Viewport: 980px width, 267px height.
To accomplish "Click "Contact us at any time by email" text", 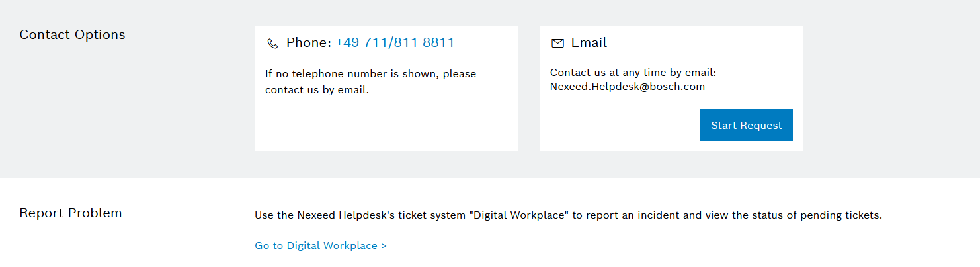I will click(632, 73).
